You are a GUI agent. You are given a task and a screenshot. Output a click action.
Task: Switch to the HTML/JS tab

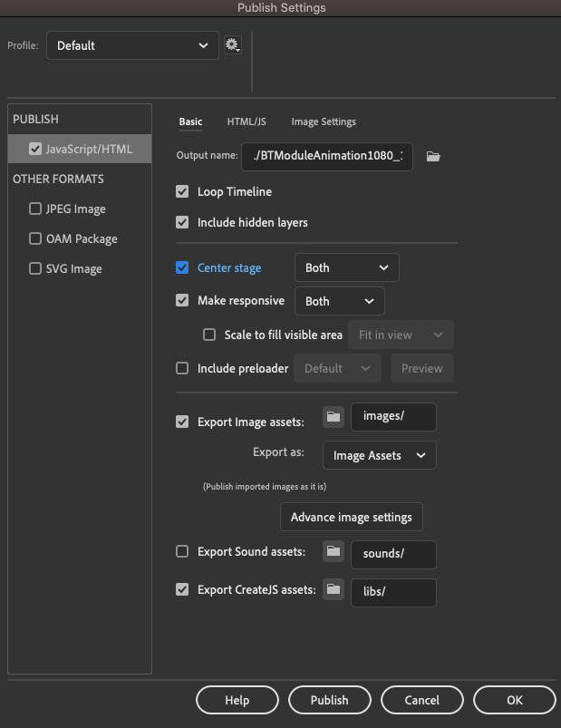tap(246, 121)
